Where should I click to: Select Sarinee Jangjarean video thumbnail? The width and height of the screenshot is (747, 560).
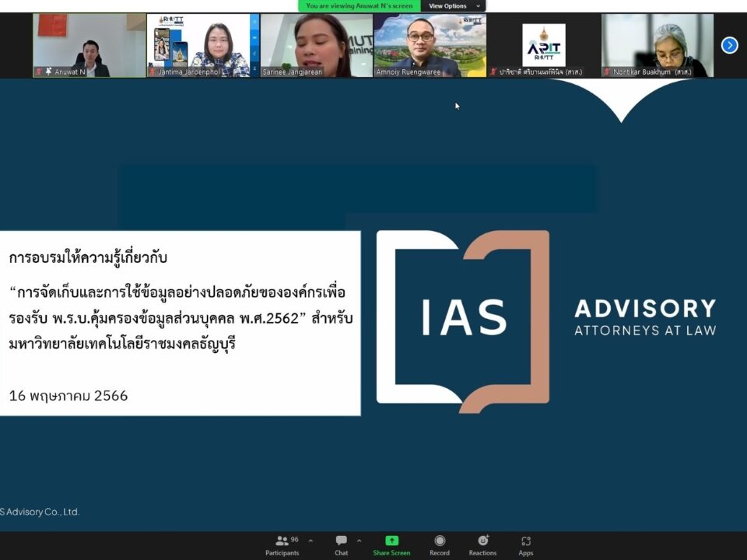pyautogui.click(x=317, y=45)
